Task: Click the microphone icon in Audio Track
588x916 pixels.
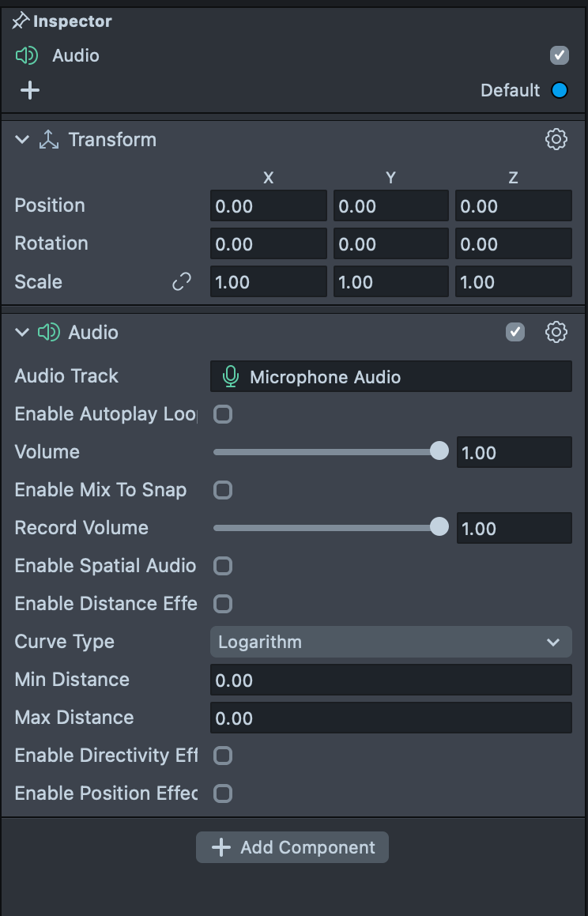Action: [231, 377]
